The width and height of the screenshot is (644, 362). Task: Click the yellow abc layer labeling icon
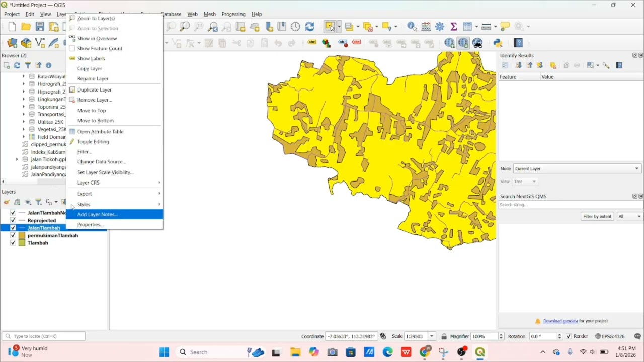pos(311,43)
